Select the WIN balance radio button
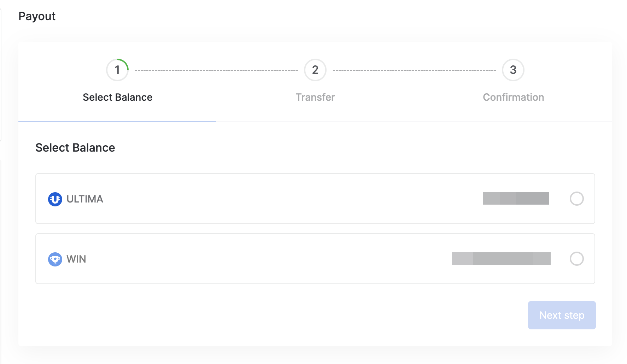 [576, 259]
